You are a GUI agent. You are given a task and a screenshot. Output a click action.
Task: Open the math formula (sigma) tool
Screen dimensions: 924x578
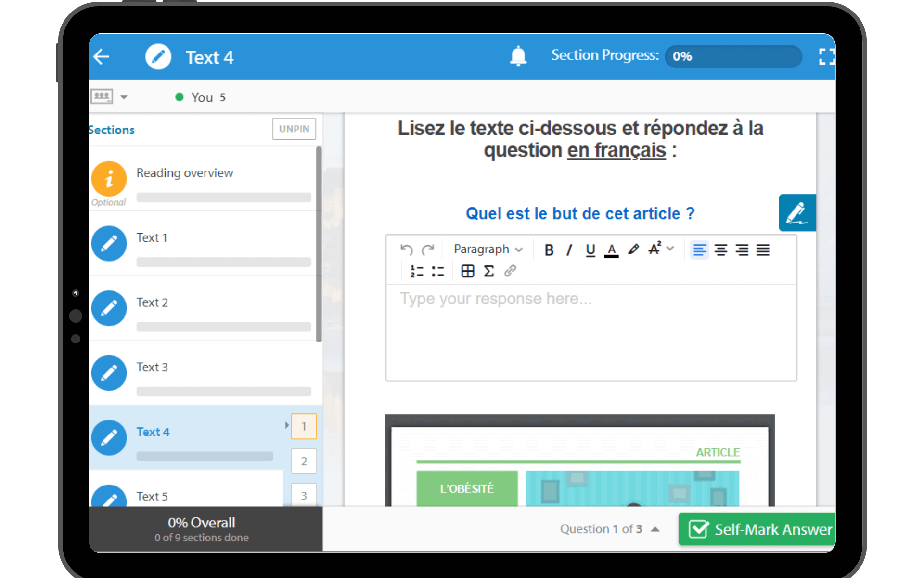click(488, 271)
